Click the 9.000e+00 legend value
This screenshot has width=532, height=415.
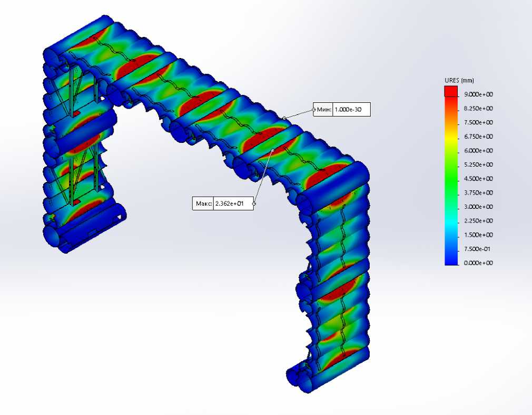(478, 94)
